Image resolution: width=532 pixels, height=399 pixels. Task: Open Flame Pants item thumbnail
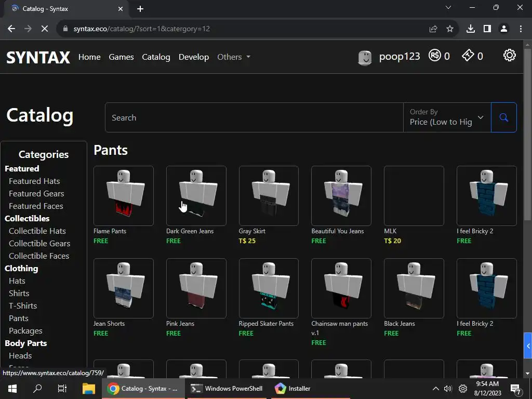coord(124,196)
